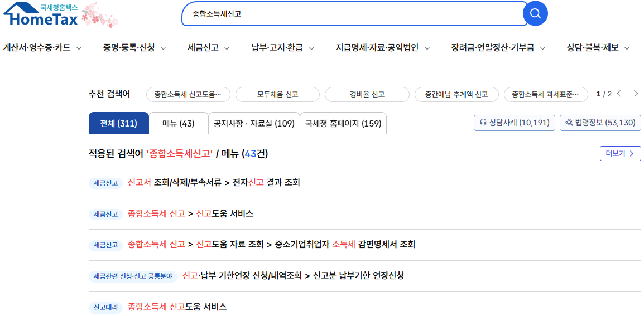Click the 1 / 2 page indicator
The height and width of the screenshot is (316, 644).
click(x=604, y=94)
